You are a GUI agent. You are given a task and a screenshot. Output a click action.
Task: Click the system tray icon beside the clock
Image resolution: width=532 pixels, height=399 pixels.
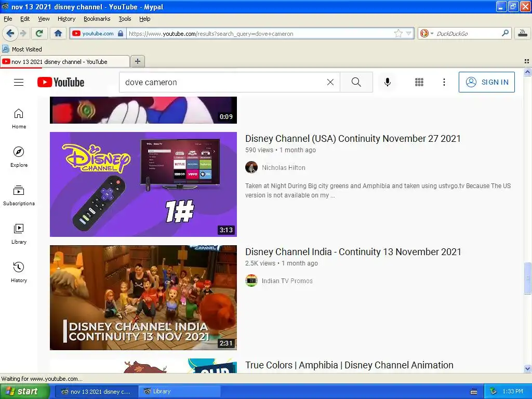click(x=494, y=392)
